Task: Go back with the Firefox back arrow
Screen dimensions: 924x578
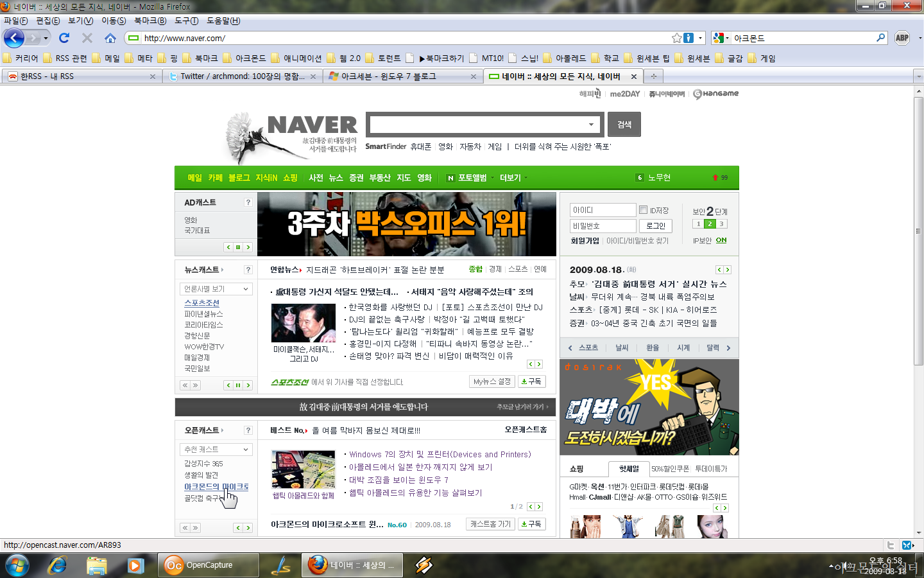Action: [x=13, y=38]
